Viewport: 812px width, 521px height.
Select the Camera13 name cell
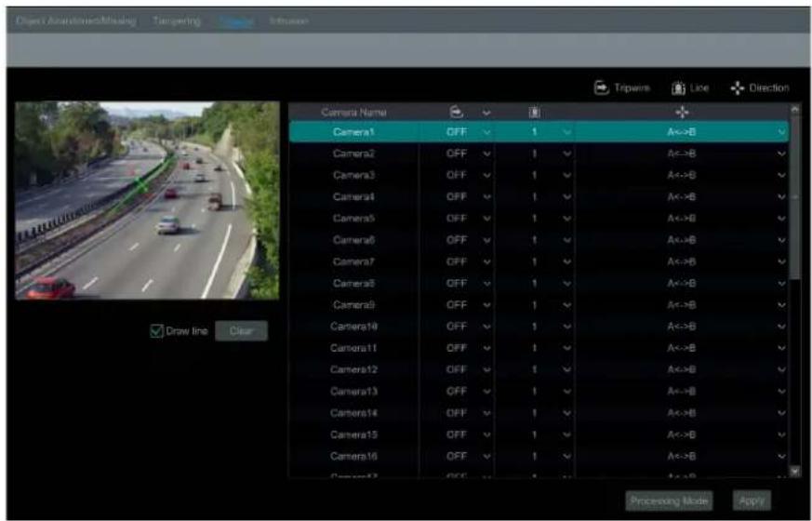353,392
